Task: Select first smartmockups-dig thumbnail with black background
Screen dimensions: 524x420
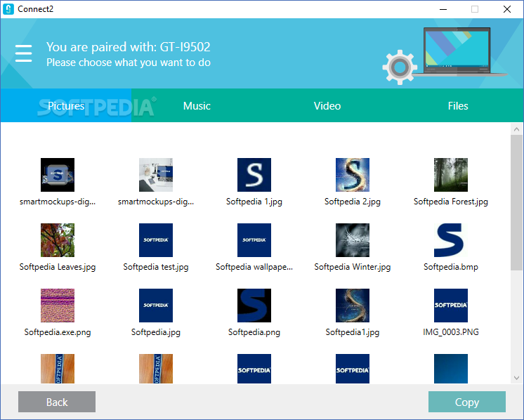Action: tap(58, 175)
